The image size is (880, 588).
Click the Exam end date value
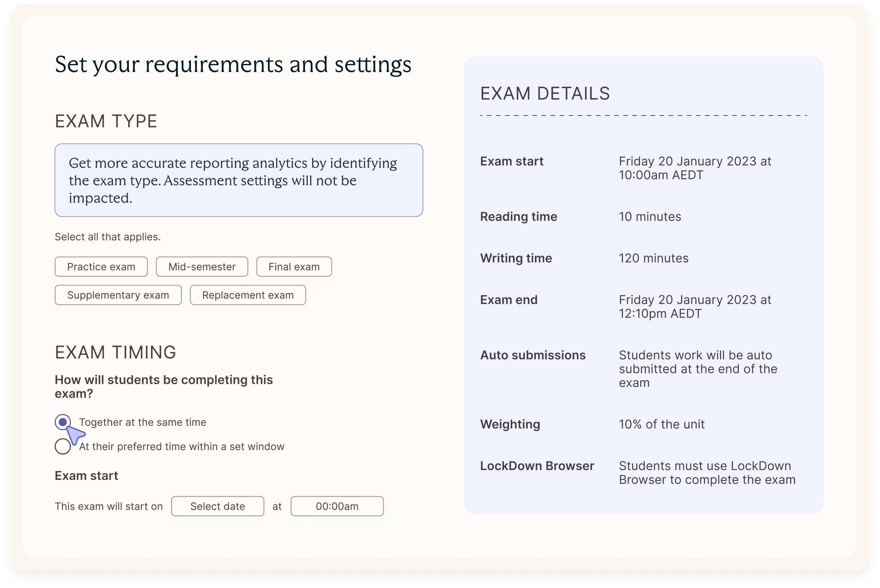695,307
